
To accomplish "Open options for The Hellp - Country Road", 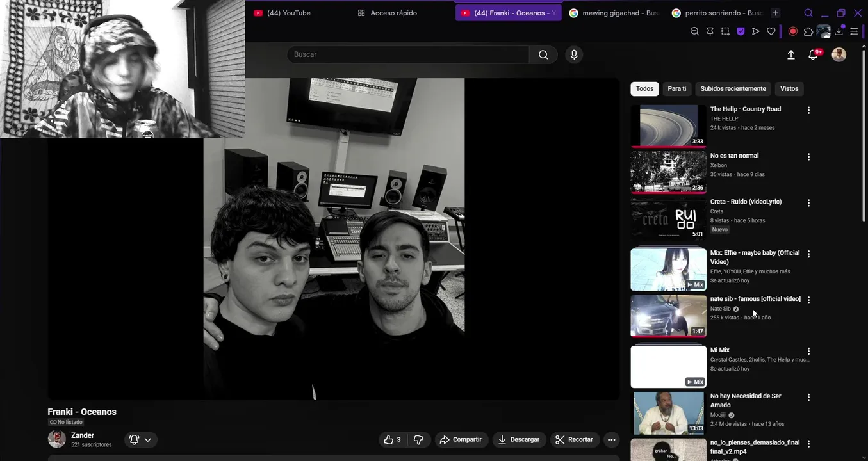I will [x=808, y=110].
